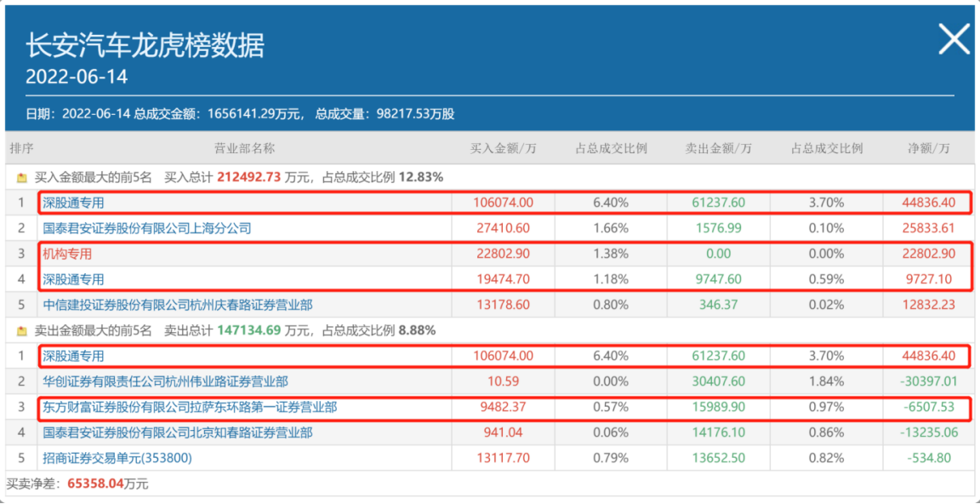Viewport: 980px width, 504px height.
Task: Click the 1.38% ratio cell
Action: click(612, 254)
